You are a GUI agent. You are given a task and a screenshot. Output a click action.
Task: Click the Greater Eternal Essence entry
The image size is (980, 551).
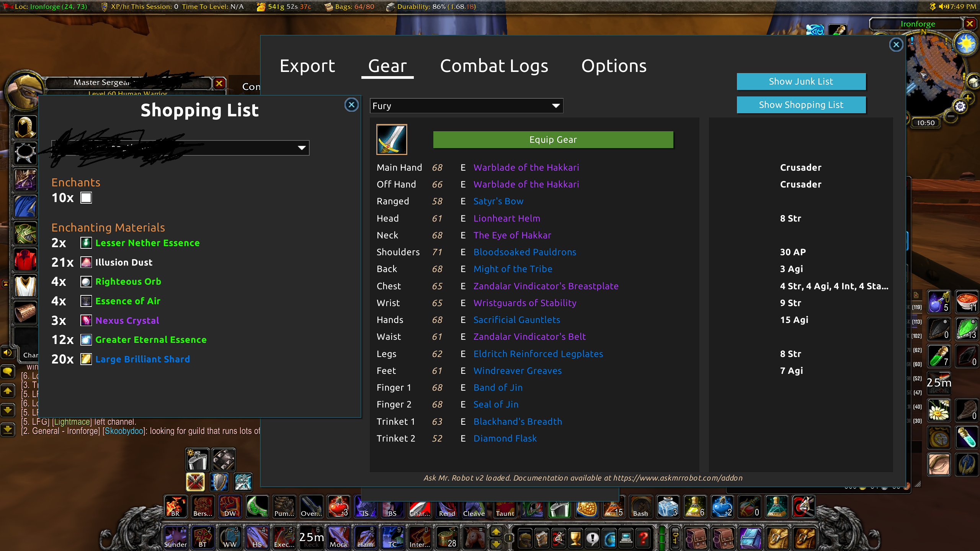click(151, 339)
